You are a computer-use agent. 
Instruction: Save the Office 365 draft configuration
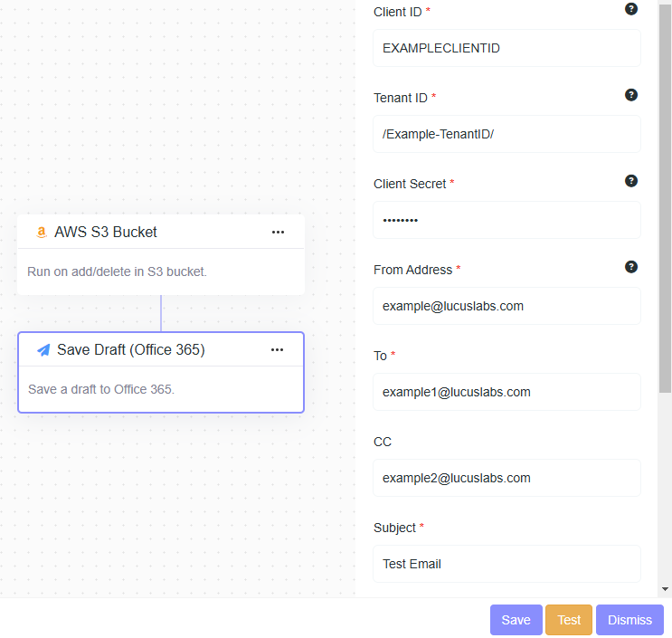tap(516, 620)
